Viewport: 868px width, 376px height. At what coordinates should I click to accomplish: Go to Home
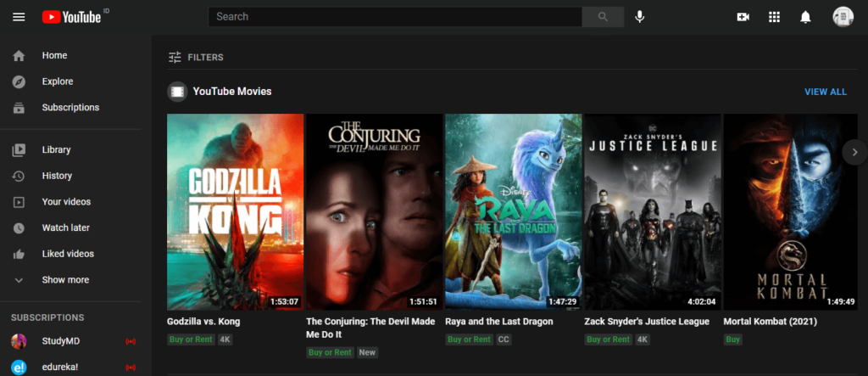point(54,55)
